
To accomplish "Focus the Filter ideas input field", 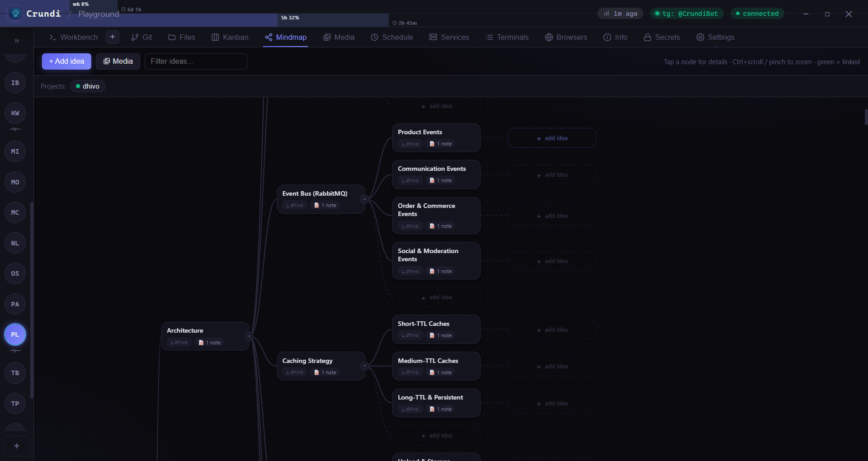I will [x=196, y=61].
